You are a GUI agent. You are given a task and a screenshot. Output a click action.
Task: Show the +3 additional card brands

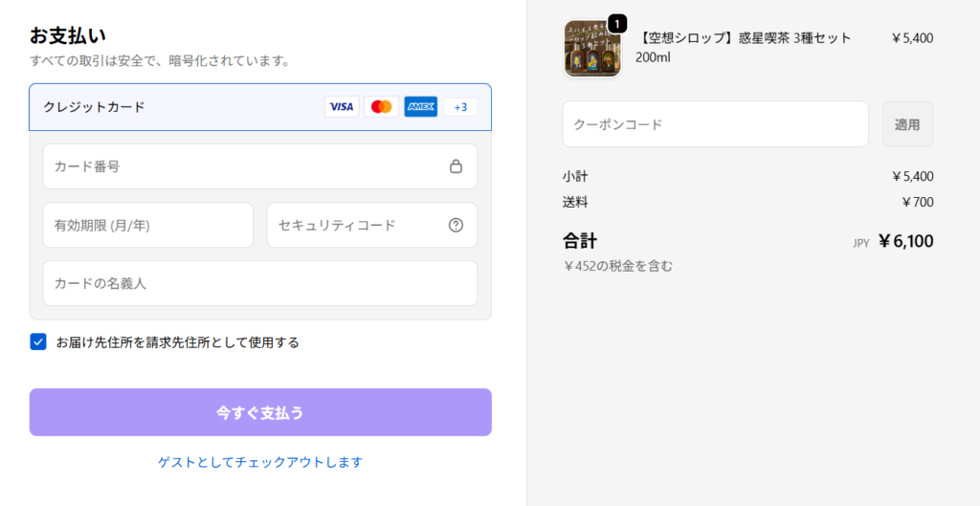point(460,107)
